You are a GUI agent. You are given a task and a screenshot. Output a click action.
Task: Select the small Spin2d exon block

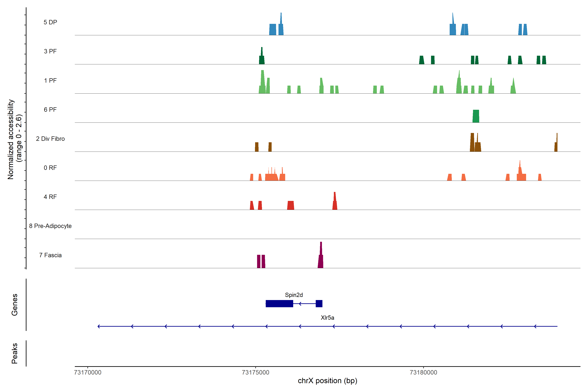point(319,303)
